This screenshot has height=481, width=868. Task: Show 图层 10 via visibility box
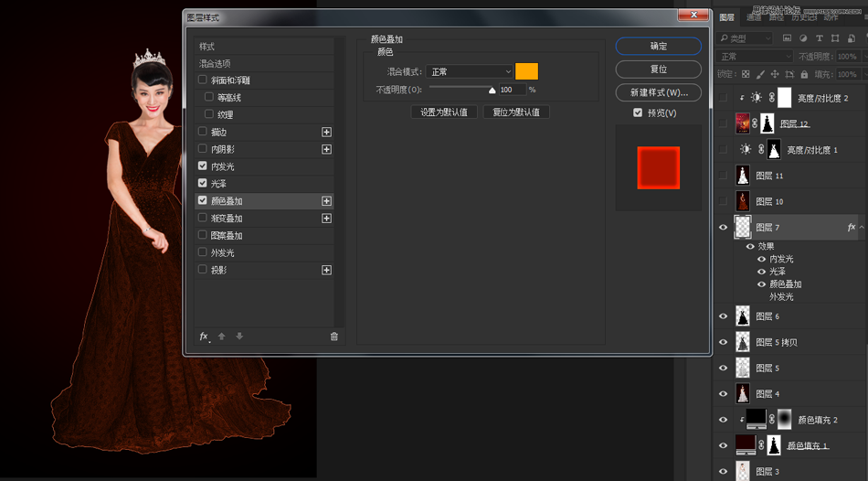723,201
